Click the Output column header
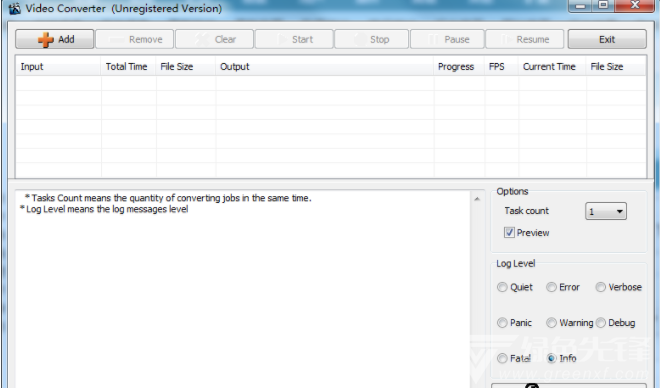 point(325,66)
